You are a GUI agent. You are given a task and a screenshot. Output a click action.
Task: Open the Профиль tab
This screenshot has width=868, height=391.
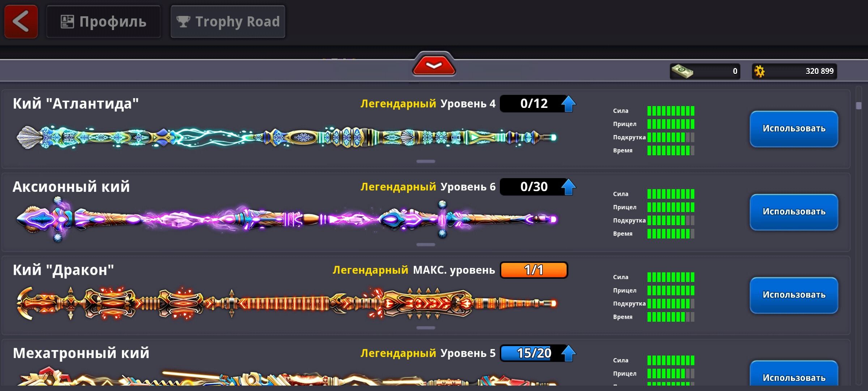pos(103,22)
